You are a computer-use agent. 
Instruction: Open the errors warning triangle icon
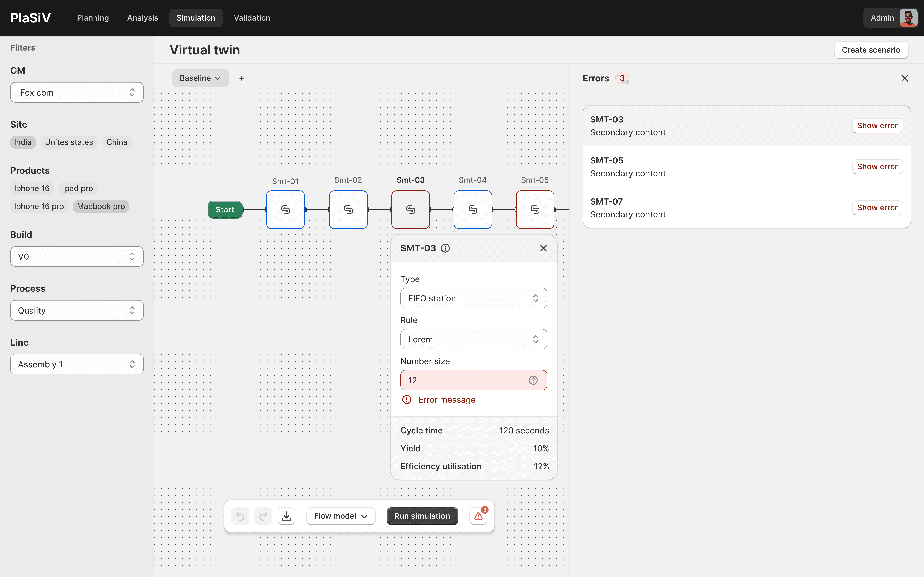(478, 516)
